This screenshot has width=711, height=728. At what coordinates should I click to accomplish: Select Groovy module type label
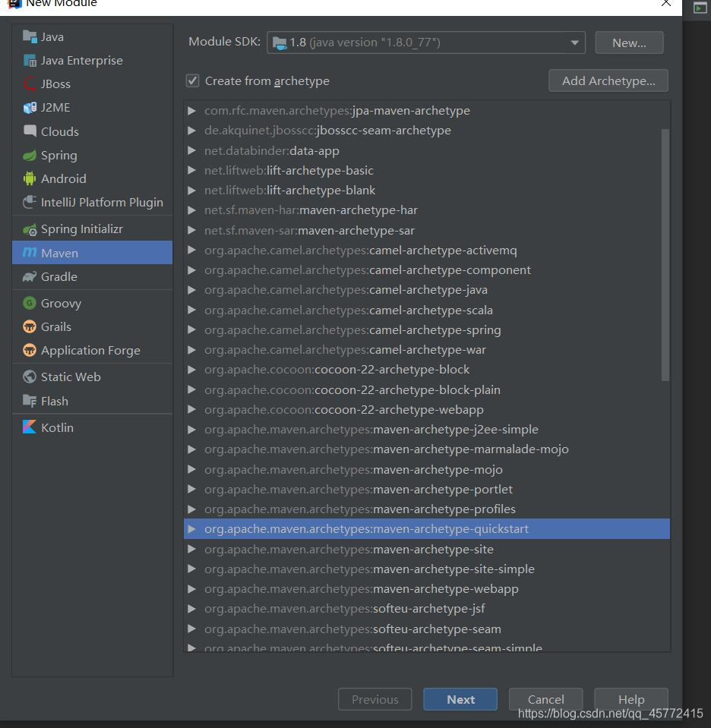click(x=61, y=303)
